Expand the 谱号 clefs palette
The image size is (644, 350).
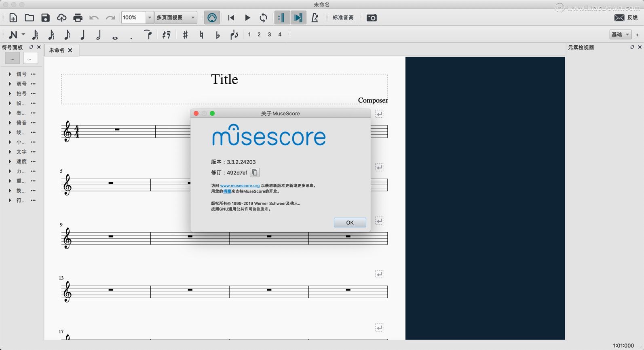pos(10,74)
